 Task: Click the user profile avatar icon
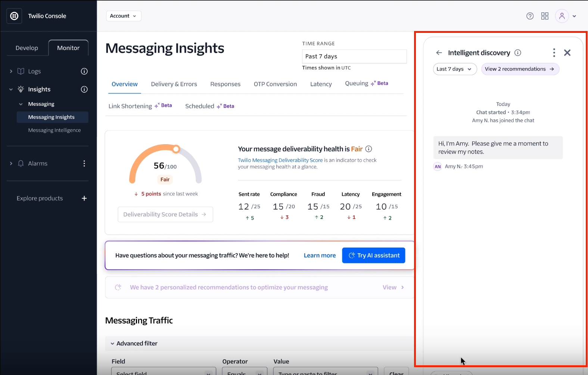(x=562, y=16)
